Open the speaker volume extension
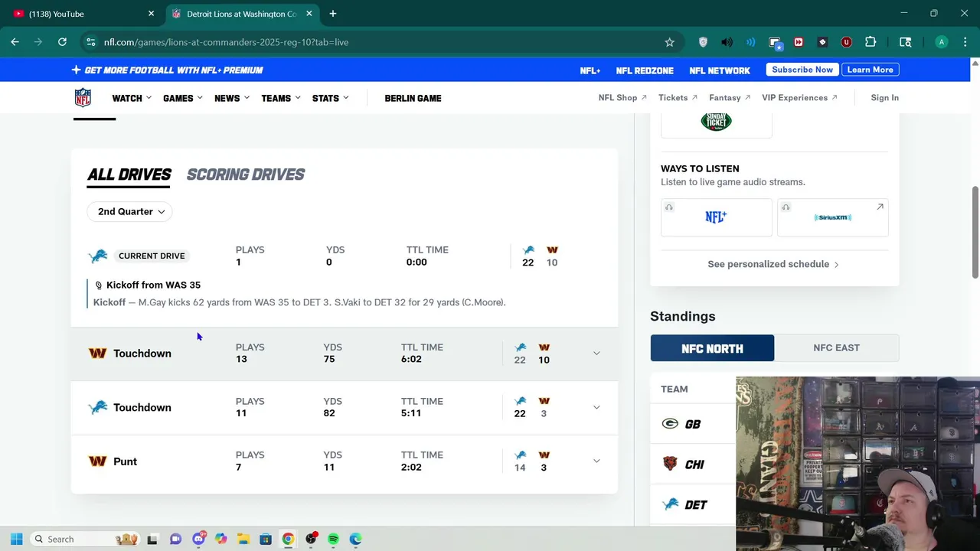 click(x=727, y=42)
